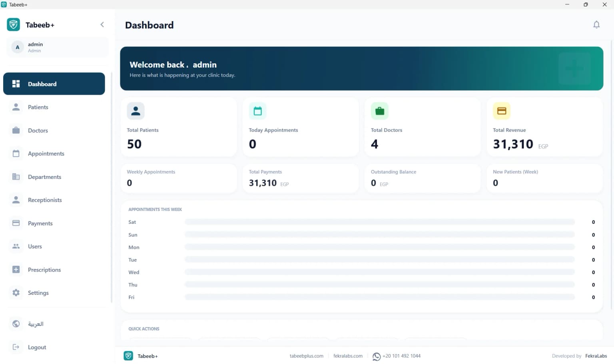Click the globe language icon
The height and width of the screenshot is (364, 614).
click(x=16, y=324)
